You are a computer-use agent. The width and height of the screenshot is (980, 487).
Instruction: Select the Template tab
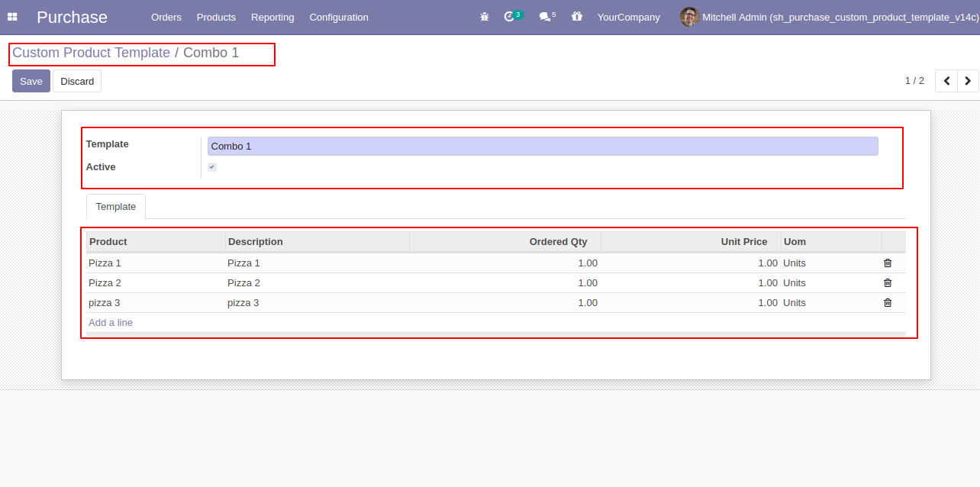tap(116, 207)
